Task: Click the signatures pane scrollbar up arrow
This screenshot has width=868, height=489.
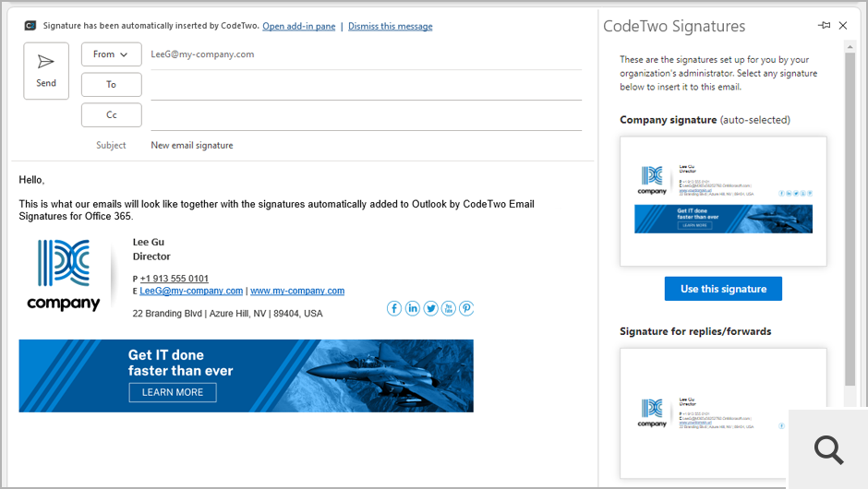Action: coord(850,48)
